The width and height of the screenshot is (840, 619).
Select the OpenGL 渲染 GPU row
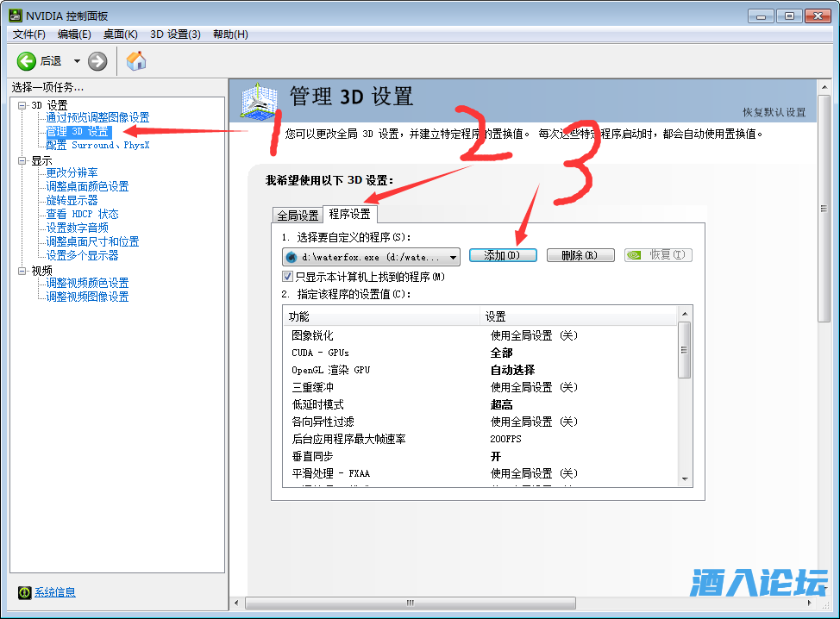[480, 370]
